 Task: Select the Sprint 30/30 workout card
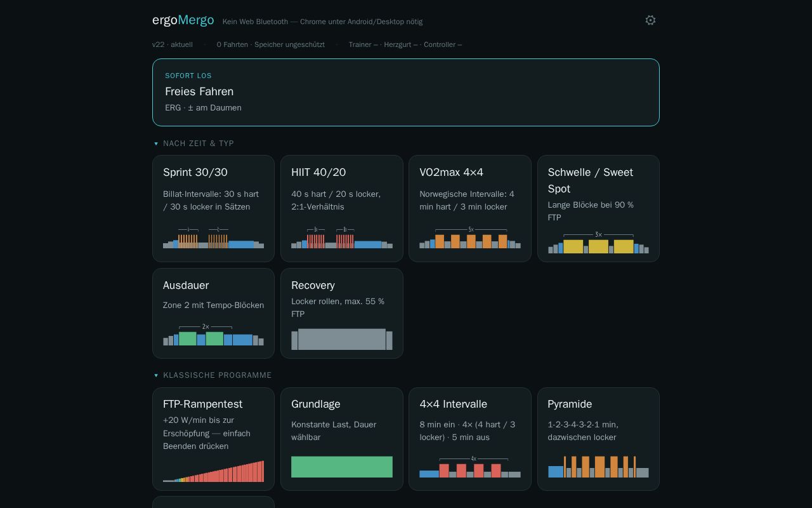point(213,208)
